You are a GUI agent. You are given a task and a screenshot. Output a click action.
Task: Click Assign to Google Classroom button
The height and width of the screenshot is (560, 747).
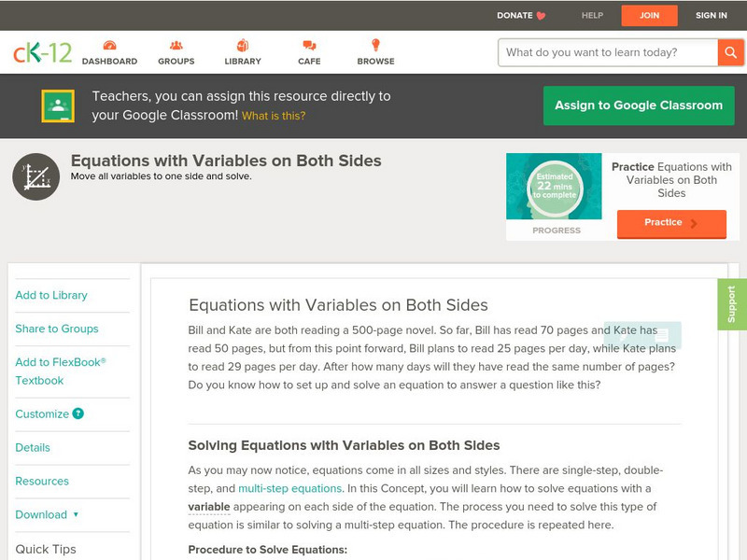point(639,105)
